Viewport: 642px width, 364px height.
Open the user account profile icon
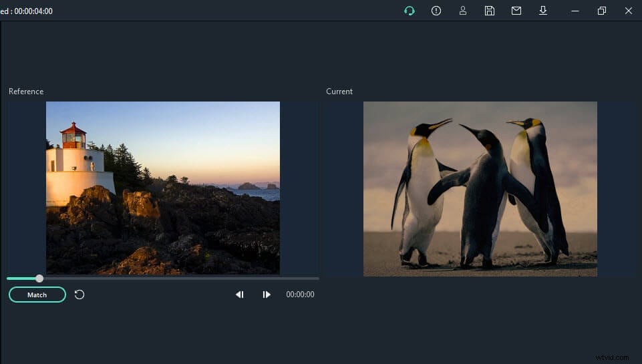tap(463, 11)
